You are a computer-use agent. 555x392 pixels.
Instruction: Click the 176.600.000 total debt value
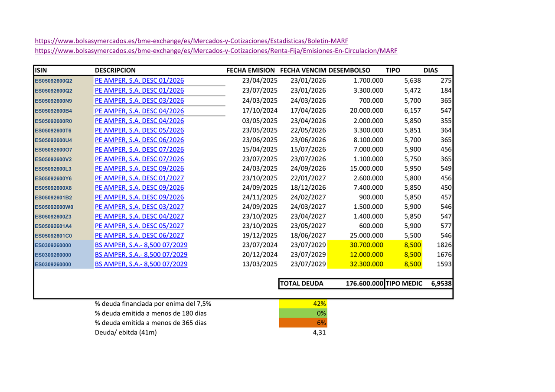pyautogui.click(x=365, y=284)
